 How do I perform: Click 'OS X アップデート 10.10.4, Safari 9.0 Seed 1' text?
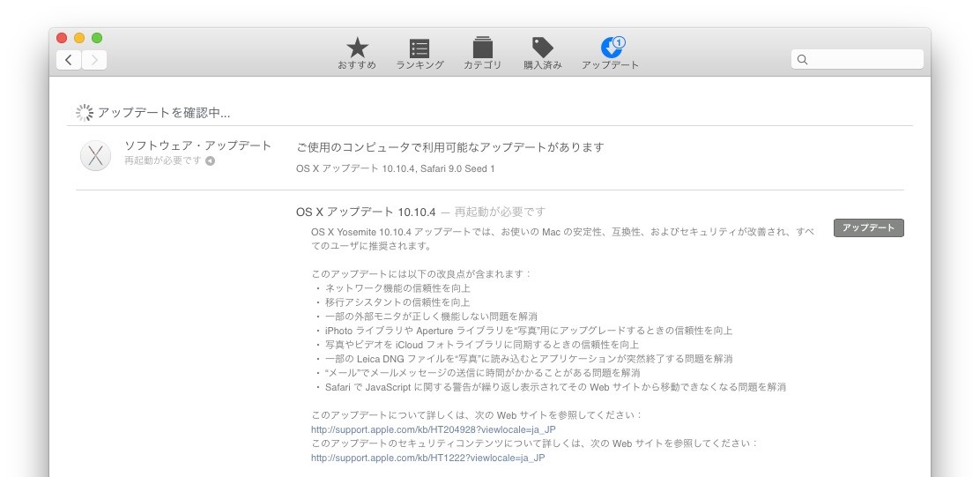(x=396, y=168)
